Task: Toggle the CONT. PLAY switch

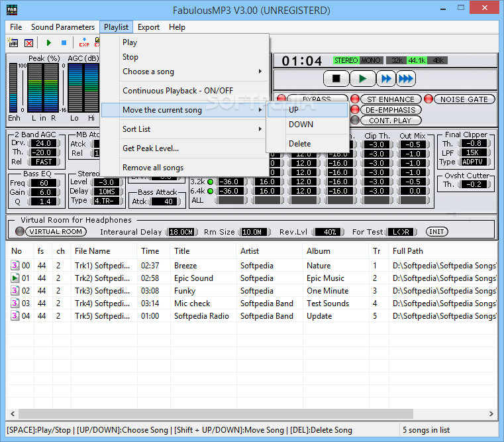Action: 391,121
